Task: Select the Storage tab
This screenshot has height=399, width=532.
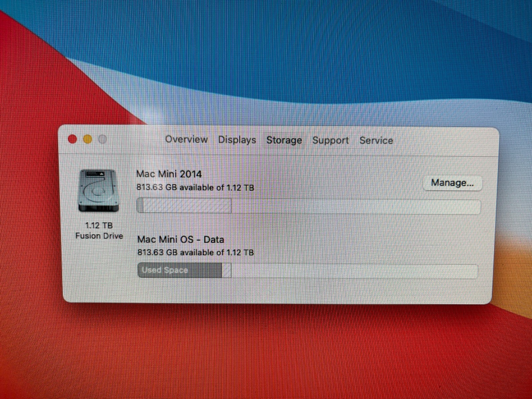Action: click(284, 140)
